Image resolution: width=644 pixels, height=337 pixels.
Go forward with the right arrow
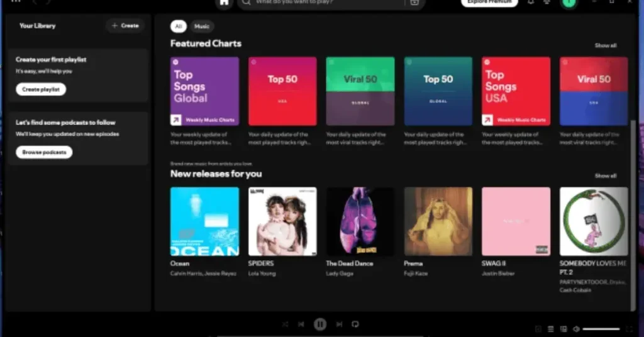click(x=48, y=2)
